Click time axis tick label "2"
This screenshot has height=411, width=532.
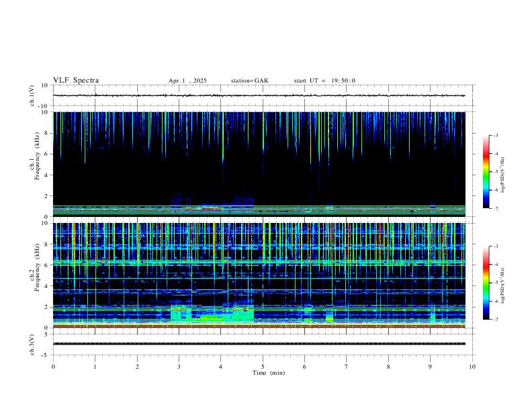pos(137,367)
